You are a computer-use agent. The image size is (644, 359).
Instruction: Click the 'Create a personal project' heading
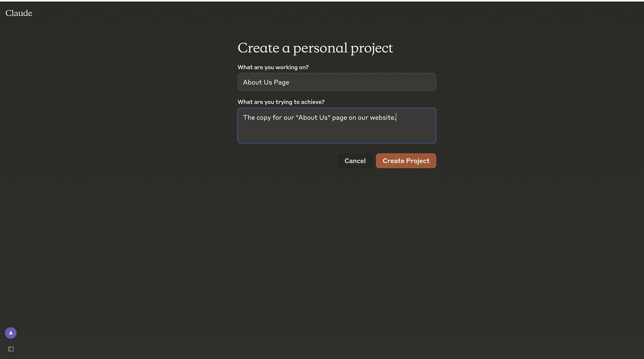point(315,48)
